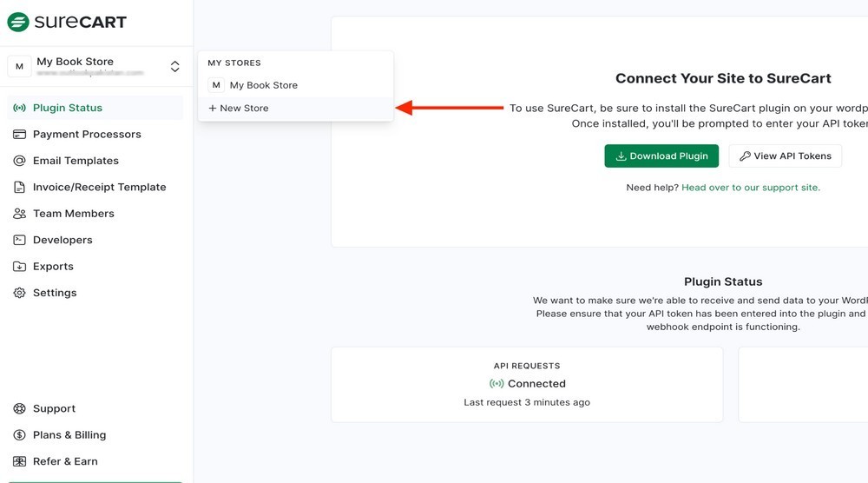This screenshot has width=868, height=483.
Task: Open Refer & Earn
Action: [65, 461]
